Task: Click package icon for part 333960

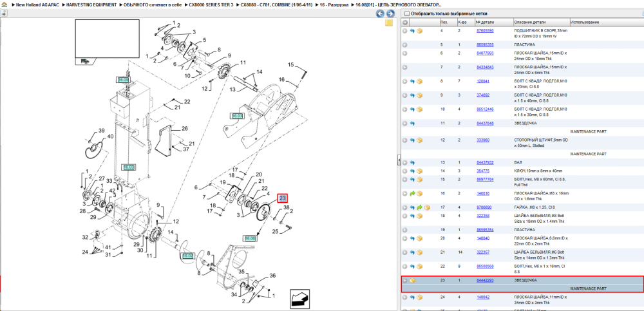Action: click(420, 140)
